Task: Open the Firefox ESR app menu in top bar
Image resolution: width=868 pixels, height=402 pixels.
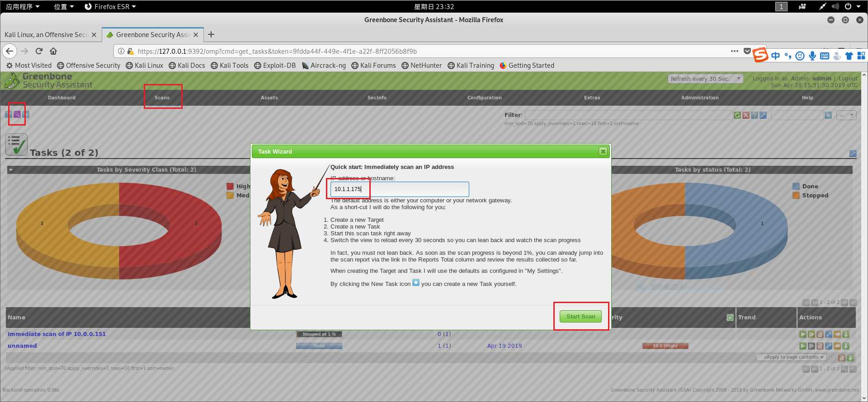Action: [x=110, y=6]
